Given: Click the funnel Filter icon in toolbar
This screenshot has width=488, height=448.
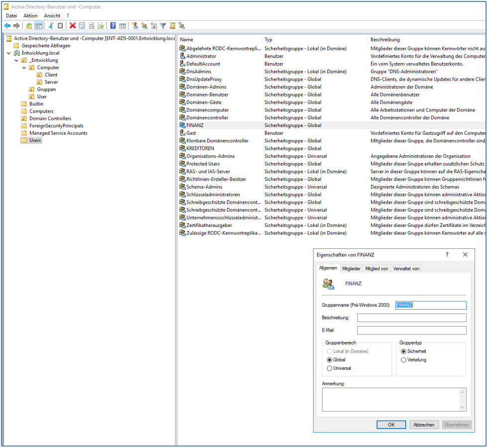Looking at the screenshot, I should (163, 26).
